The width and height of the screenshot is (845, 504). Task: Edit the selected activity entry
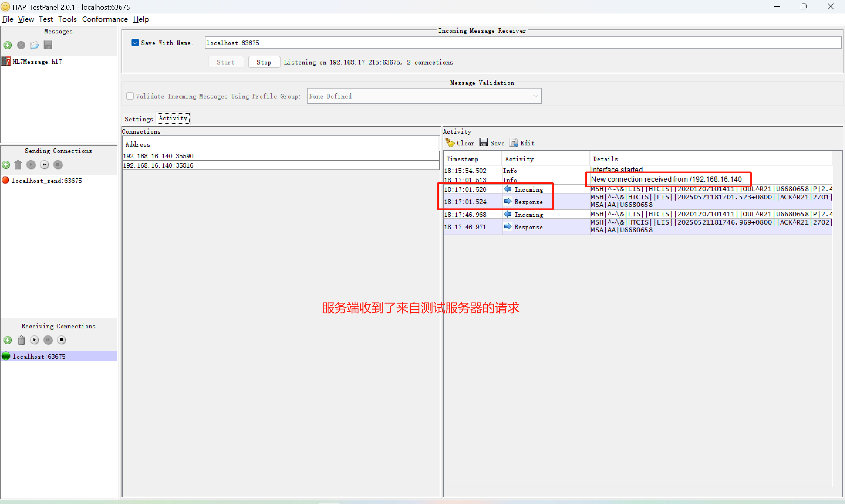[522, 143]
